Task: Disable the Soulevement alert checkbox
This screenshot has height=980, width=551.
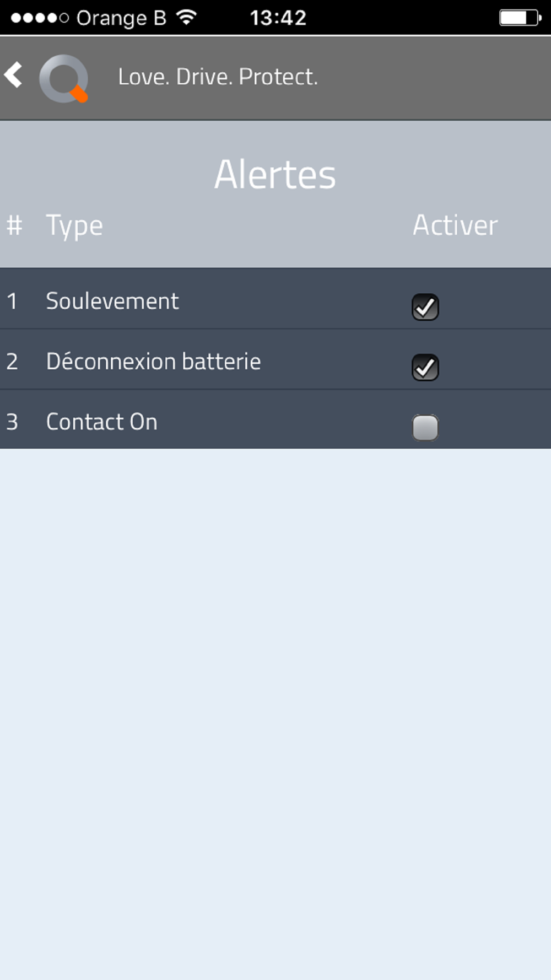Action: (425, 307)
